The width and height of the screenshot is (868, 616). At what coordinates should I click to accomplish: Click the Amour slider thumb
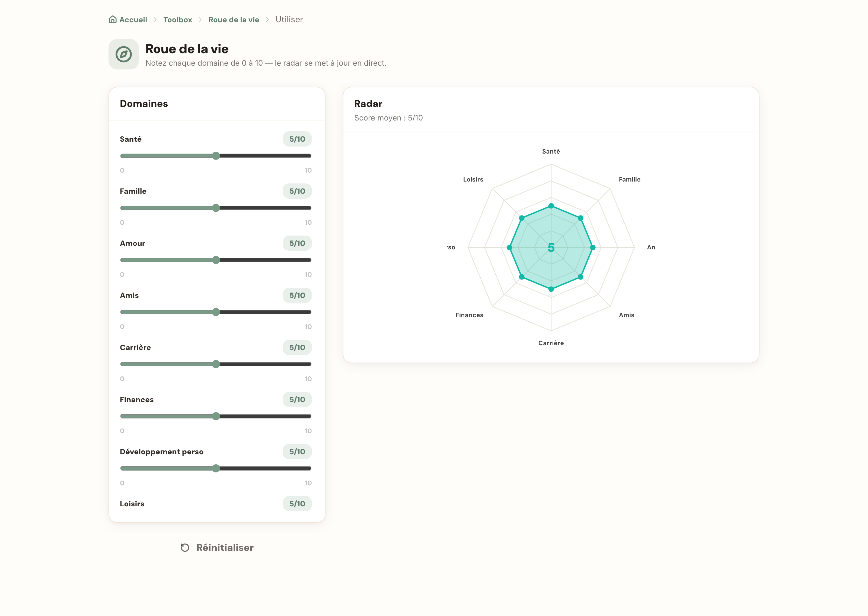pos(216,260)
